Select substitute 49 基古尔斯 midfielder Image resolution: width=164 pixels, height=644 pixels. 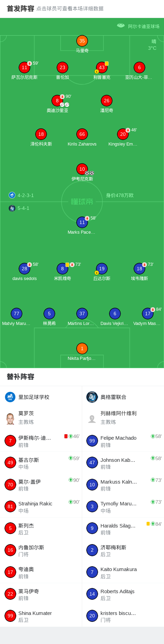click(41, 463)
